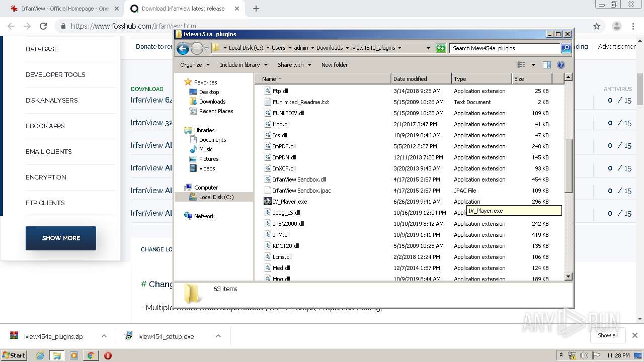Click the Windows Start button
This screenshot has width=644, height=362.
pos(14,355)
